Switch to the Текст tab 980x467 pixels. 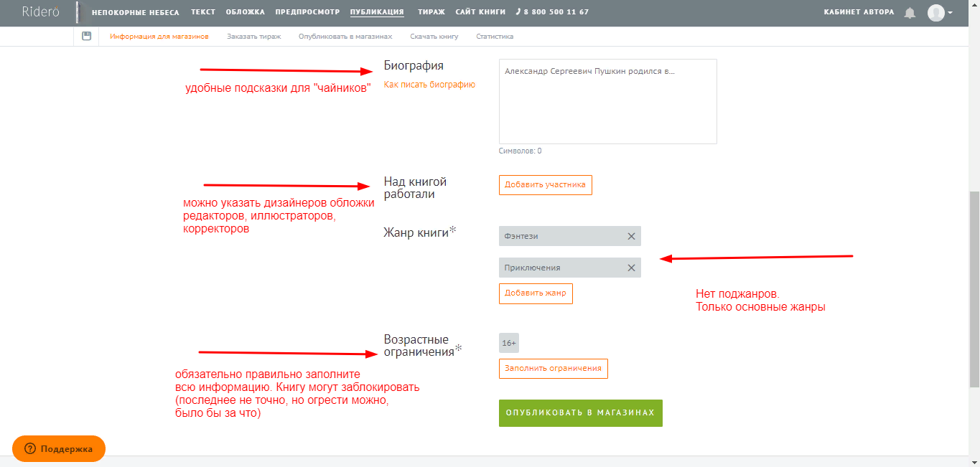pyautogui.click(x=203, y=12)
